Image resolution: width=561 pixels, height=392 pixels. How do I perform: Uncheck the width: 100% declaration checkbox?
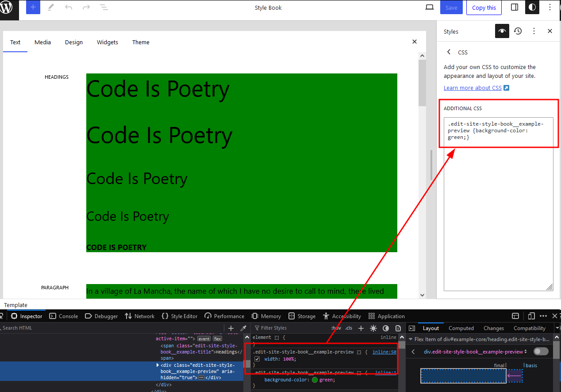pyautogui.click(x=257, y=359)
